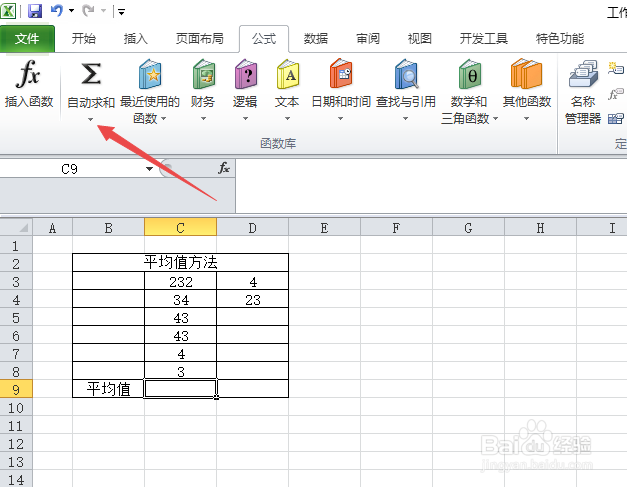This screenshot has height=487, width=627.
Task: Select column D header
Action: tap(252, 228)
